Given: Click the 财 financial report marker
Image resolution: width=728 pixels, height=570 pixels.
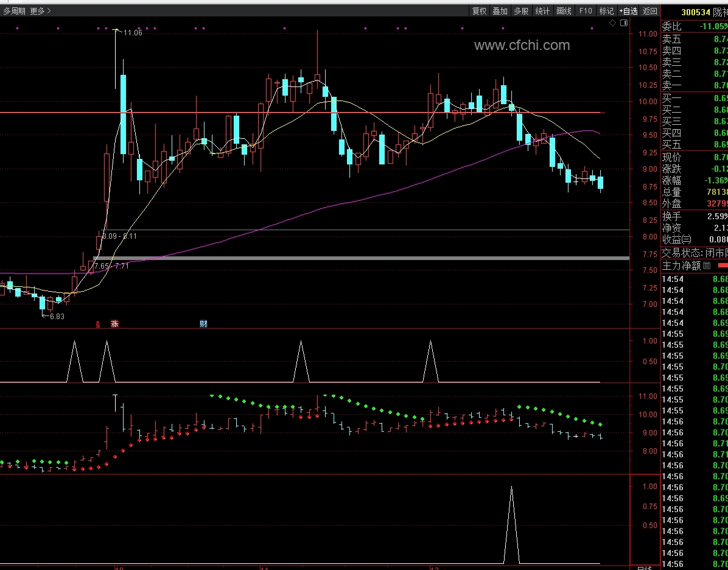Looking at the screenshot, I should click(203, 324).
